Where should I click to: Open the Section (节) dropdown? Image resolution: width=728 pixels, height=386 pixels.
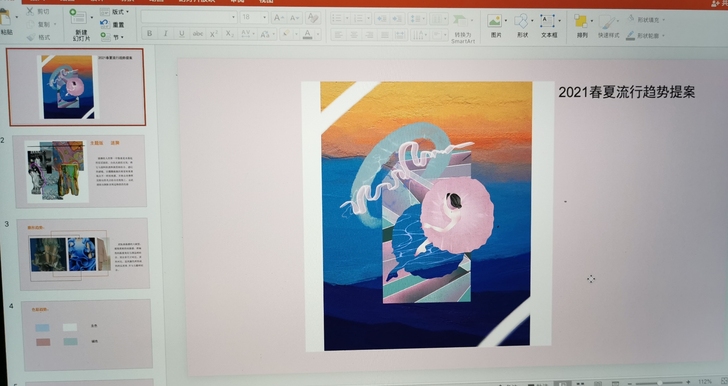point(112,37)
